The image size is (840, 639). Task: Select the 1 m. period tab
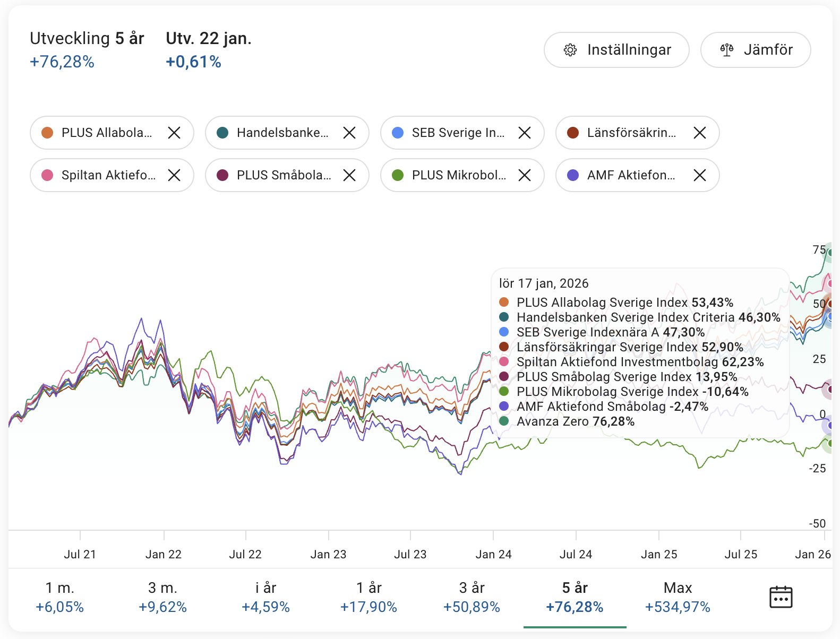coord(60,597)
